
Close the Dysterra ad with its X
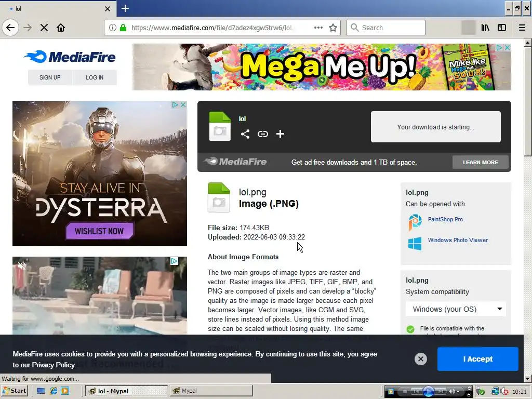pyautogui.click(x=183, y=104)
